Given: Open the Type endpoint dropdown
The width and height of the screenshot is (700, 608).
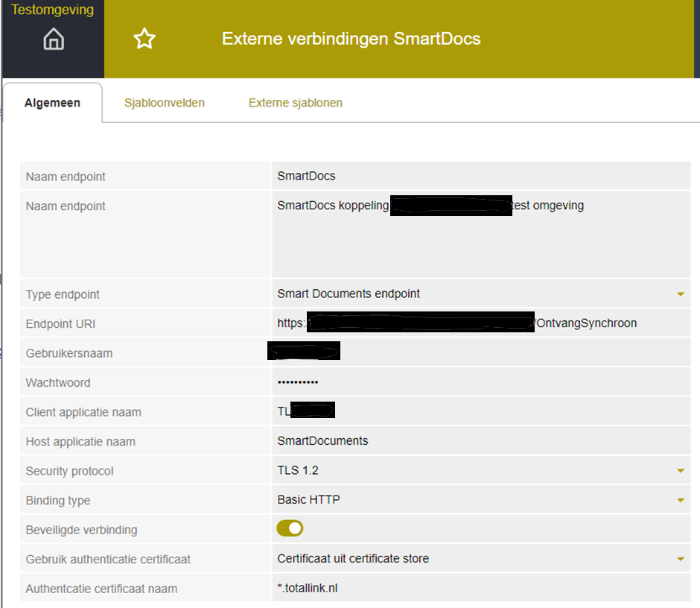Looking at the screenshot, I should point(481,294).
